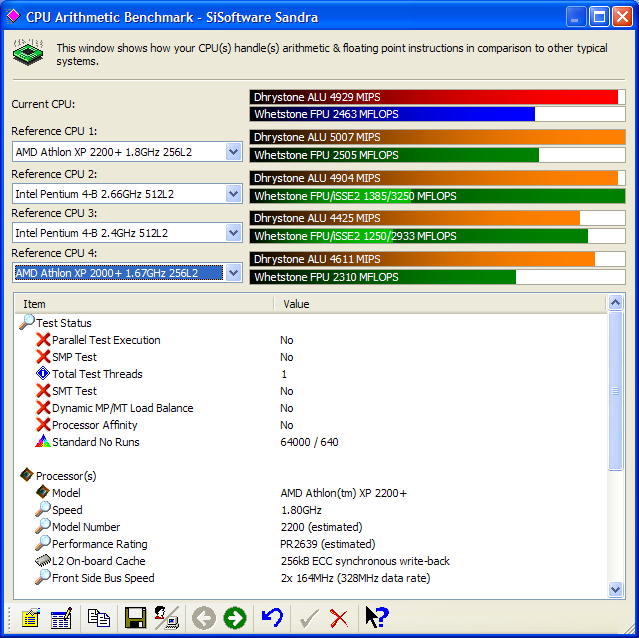The height and width of the screenshot is (638, 639).
Task: Open Reference CPU 4 dropdown arrow
Action: [233, 273]
